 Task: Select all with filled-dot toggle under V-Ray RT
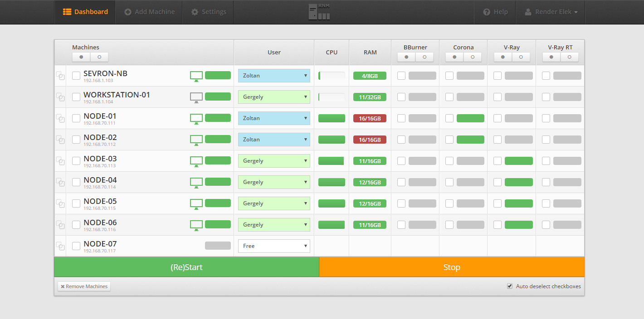[x=551, y=57]
